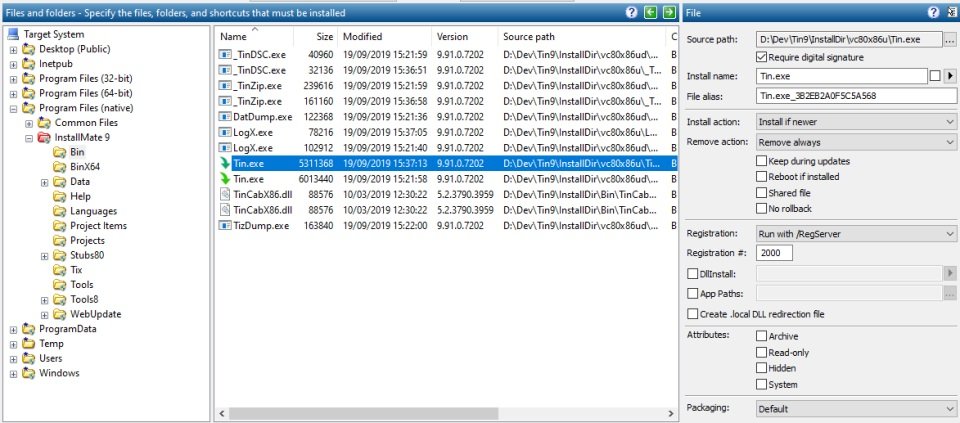Toggle Require digital signature checkbox
This screenshot has width=960, height=423.
coord(762,58)
